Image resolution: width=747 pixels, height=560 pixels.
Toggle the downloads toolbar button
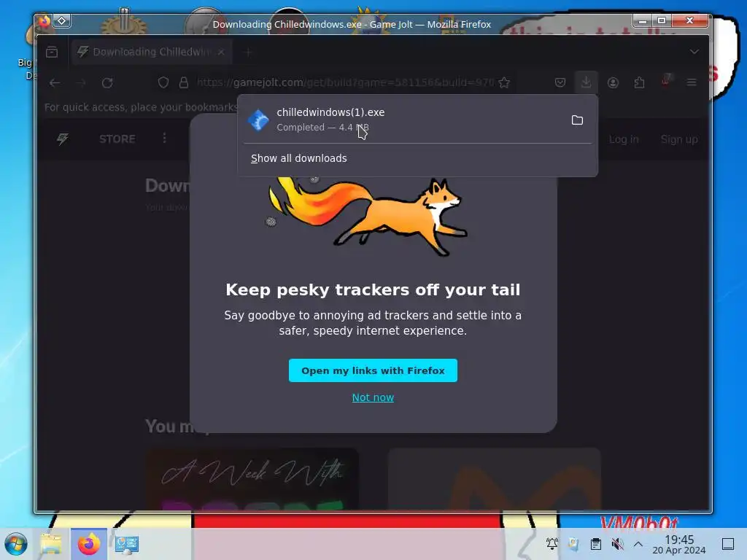586,82
